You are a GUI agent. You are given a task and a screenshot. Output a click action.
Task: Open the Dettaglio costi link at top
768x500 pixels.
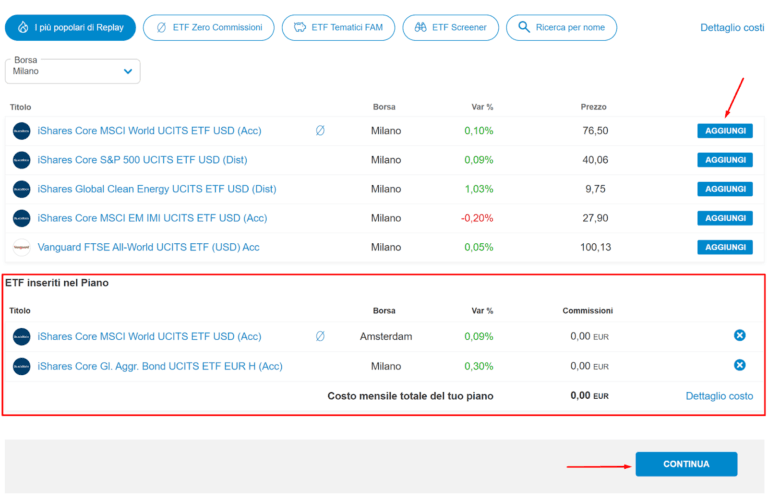pyautogui.click(x=732, y=28)
